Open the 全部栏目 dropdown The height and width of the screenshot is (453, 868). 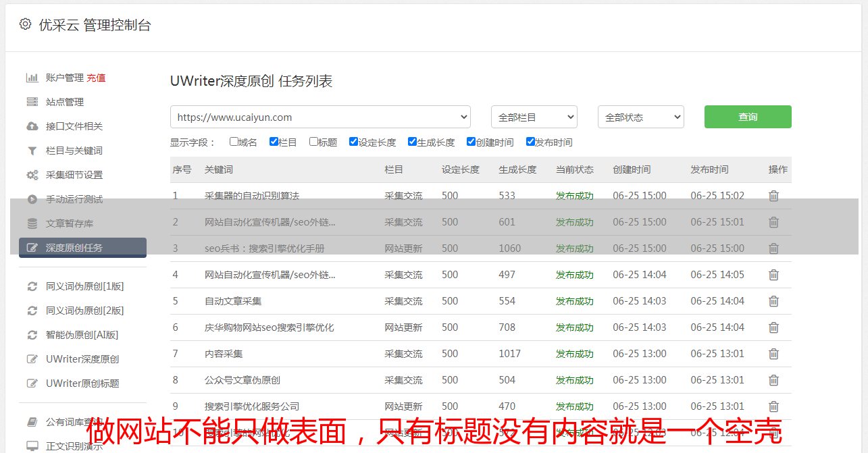(534, 117)
